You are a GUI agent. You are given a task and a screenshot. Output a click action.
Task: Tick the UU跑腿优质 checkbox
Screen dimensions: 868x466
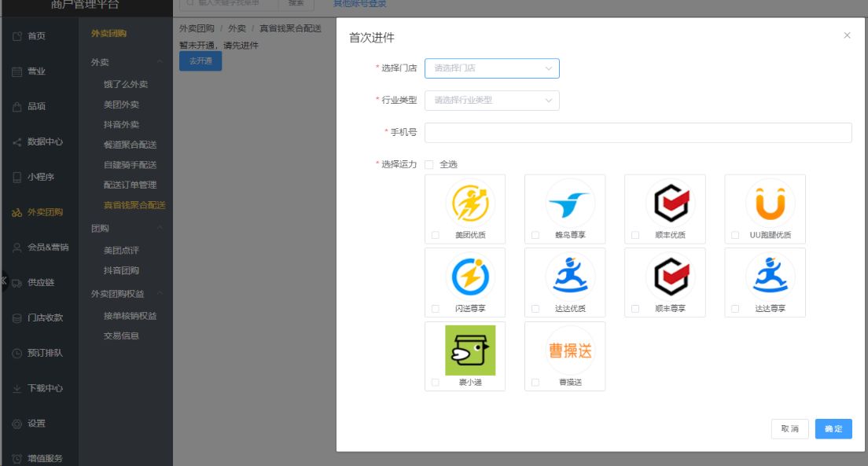pyautogui.click(x=735, y=235)
